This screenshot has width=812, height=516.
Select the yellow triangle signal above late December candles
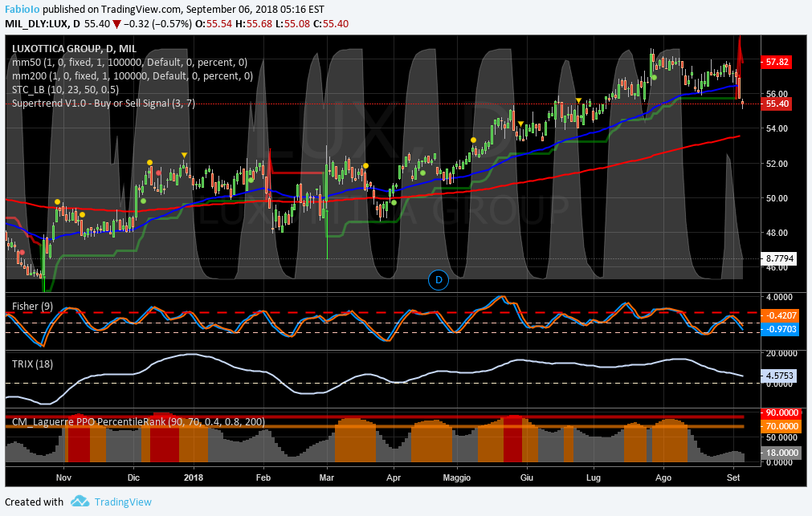pos(184,155)
